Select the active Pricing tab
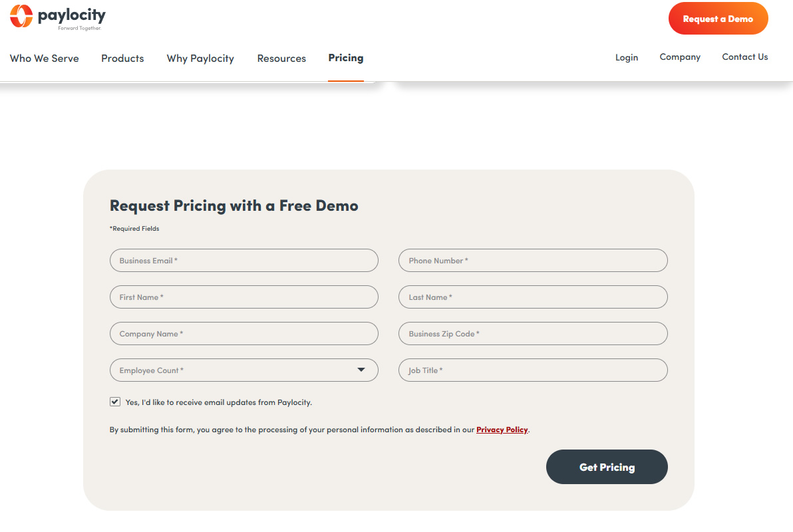The height and width of the screenshot is (532, 793). 345,59
